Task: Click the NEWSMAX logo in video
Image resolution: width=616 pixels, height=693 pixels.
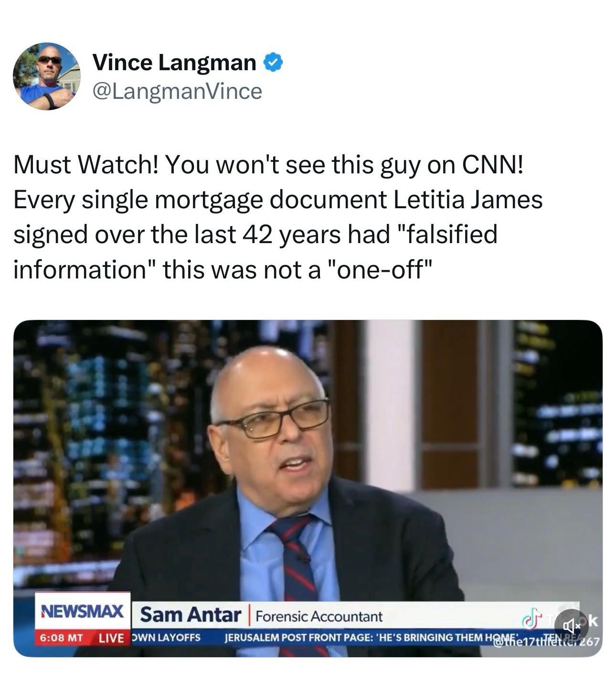Action: [x=83, y=611]
